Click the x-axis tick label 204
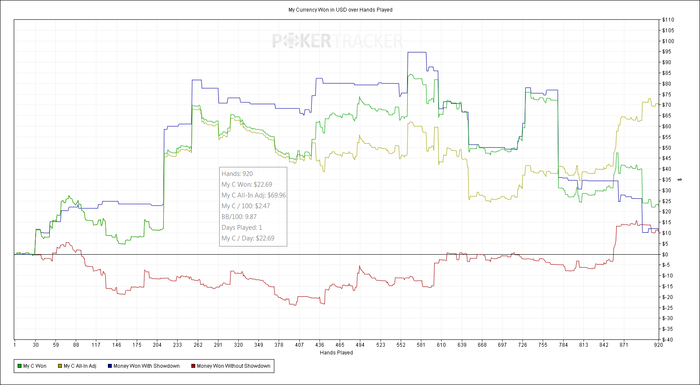Image resolution: width=700 pixels, height=385 pixels. pos(157,345)
